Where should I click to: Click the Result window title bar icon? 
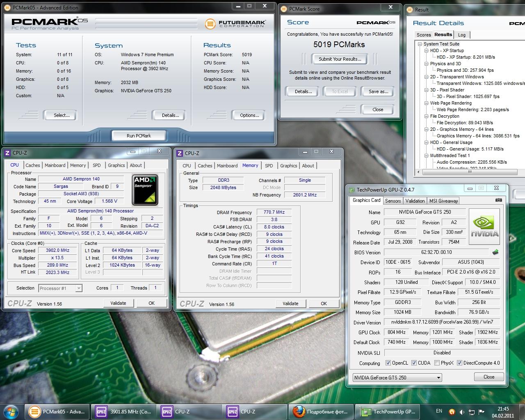[x=409, y=9]
